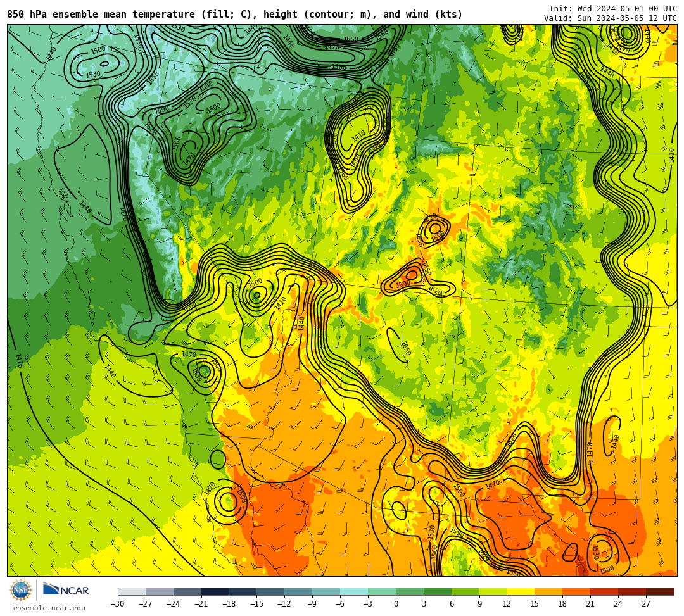Click the -18 colorbar tick label
The height and width of the screenshot is (616, 684).
pos(229,604)
